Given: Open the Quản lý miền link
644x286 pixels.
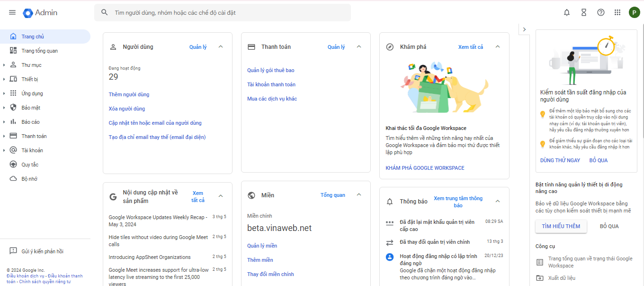Looking at the screenshot, I should (x=262, y=246).
